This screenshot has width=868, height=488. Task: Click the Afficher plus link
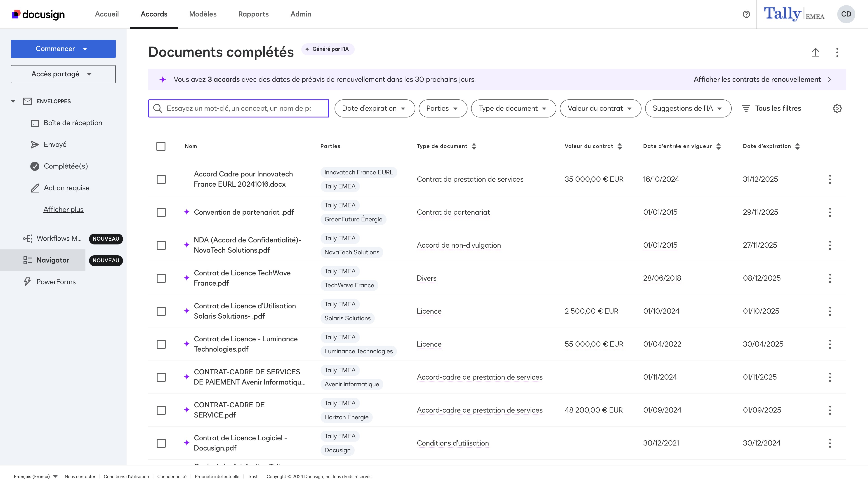(x=63, y=209)
